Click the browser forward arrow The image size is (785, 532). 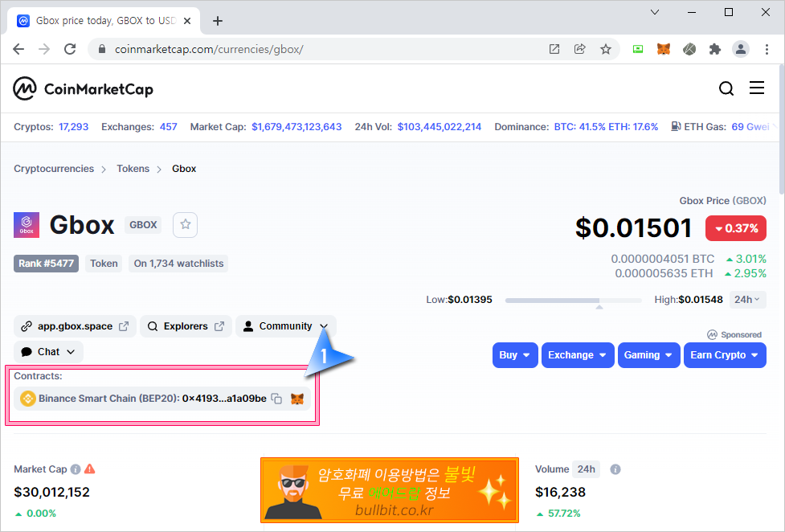44,49
